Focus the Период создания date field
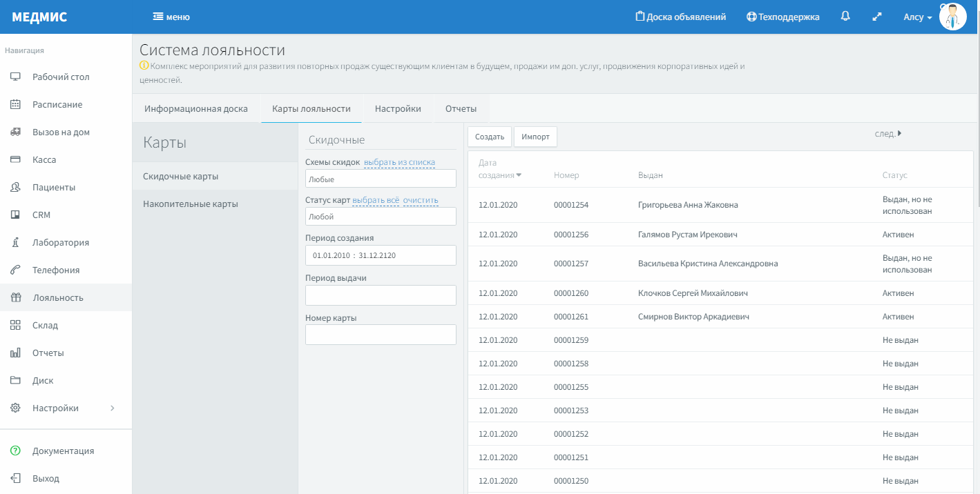Screen dimensions: 980x494 381,255
